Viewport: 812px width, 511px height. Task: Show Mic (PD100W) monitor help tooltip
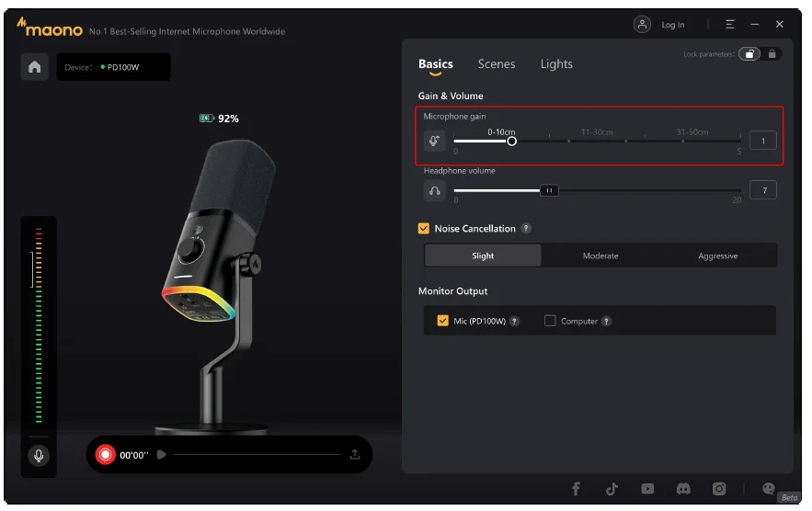[x=514, y=321]
